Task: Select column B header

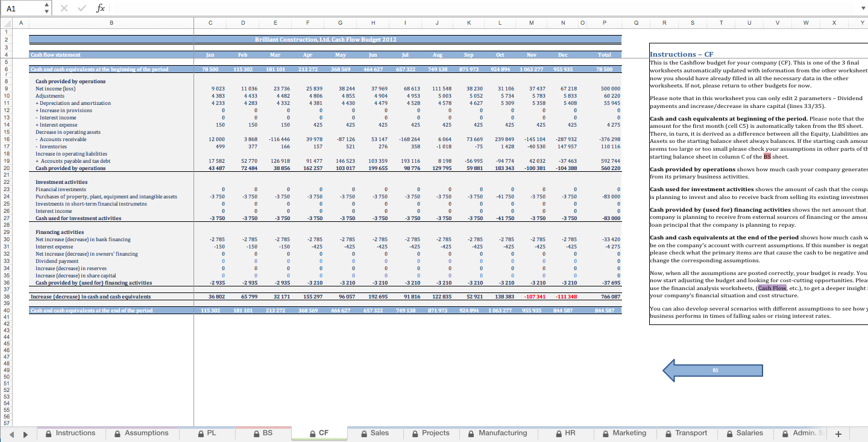Action: 111,23
